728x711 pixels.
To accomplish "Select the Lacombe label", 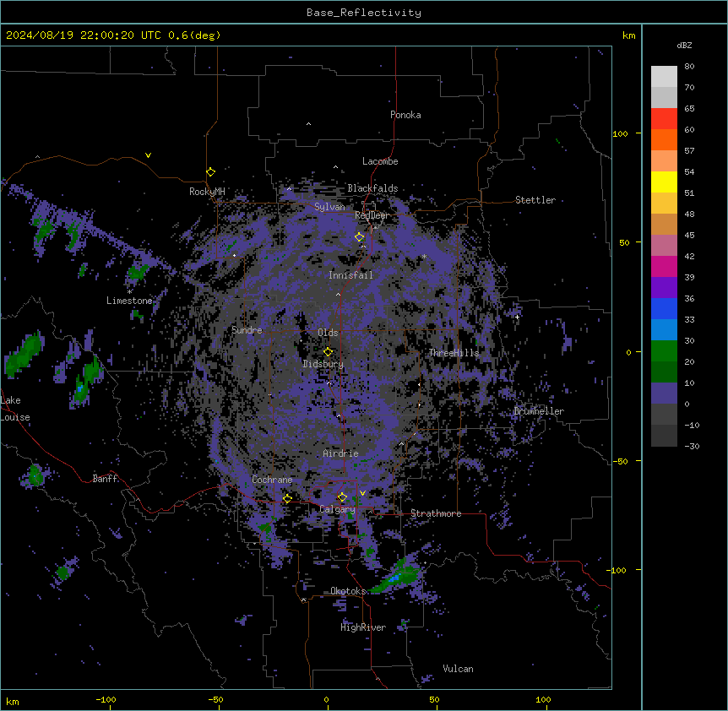I will pyautogui.click(x=380, y=161).
